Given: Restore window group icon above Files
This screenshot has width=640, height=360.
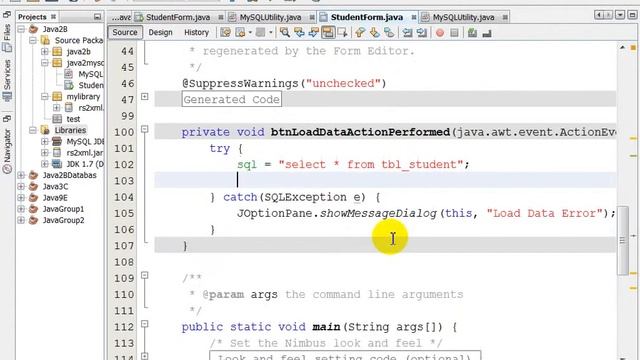Looking at the screenshot, I should tap(7, 15).
